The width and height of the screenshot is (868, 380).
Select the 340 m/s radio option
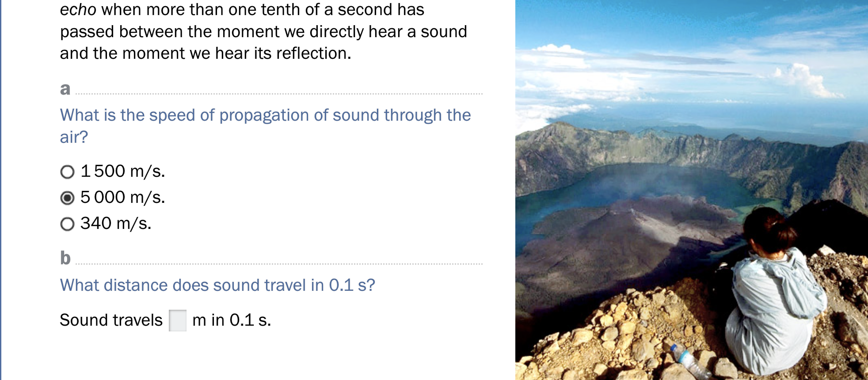click(x=67, y=224)
